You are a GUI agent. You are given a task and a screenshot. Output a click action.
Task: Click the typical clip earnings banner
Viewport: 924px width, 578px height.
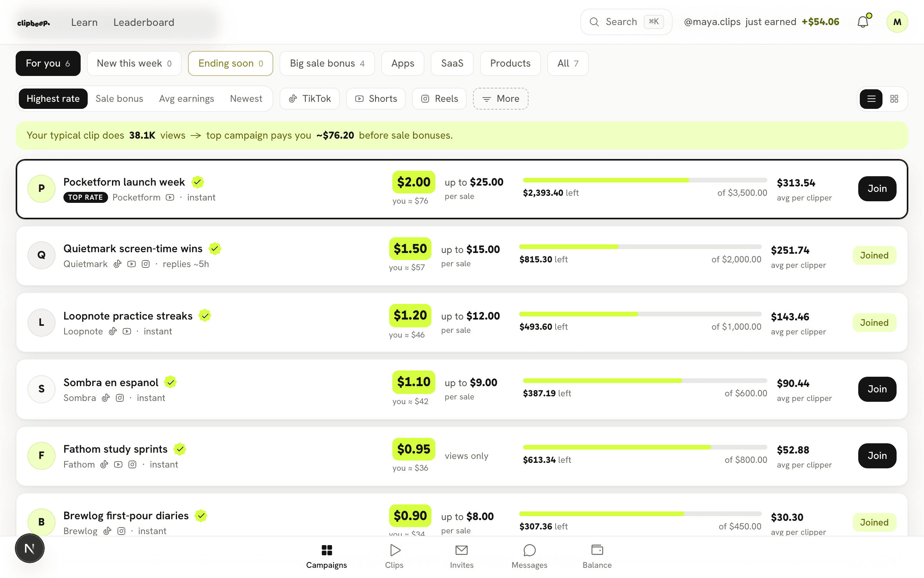[x=462, y=135]
